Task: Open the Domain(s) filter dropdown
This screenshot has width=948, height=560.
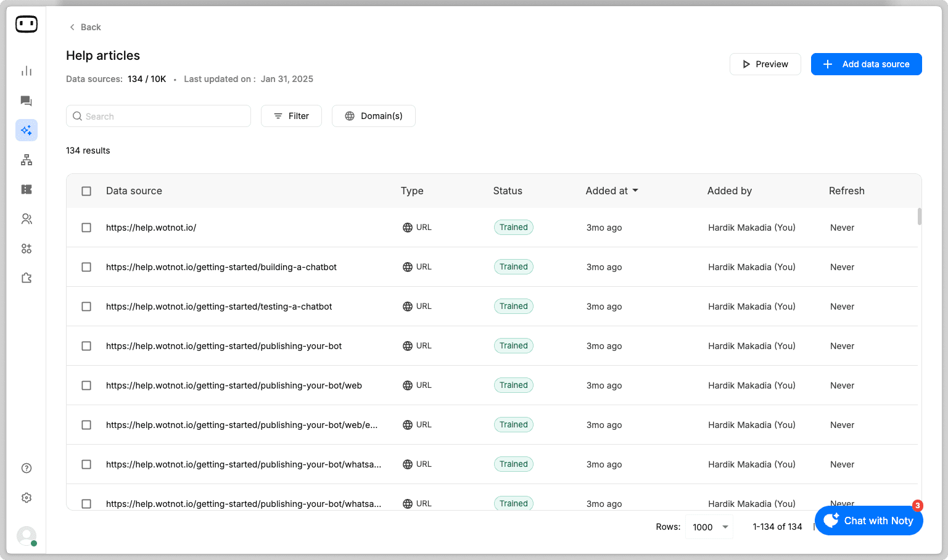Action: click(374, 116)
